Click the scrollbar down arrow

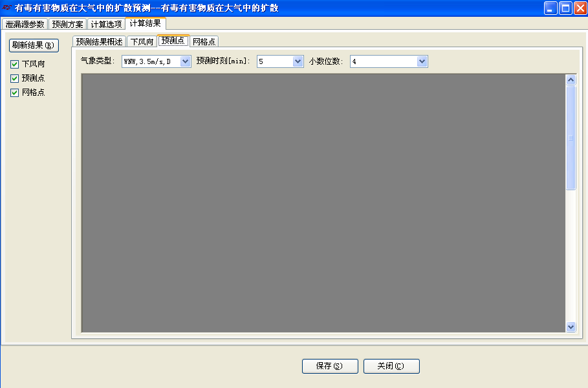coord(571,327)
